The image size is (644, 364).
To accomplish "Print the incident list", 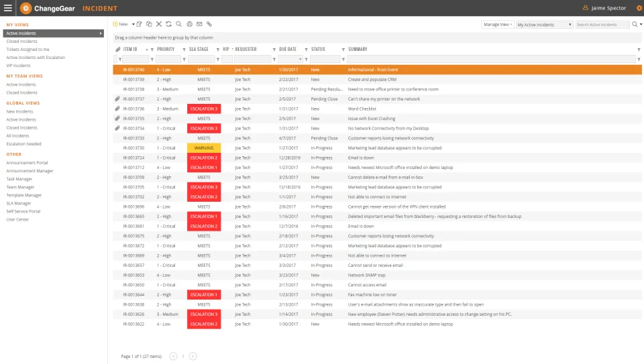I will pyautogui.click(x=189, y=24).
